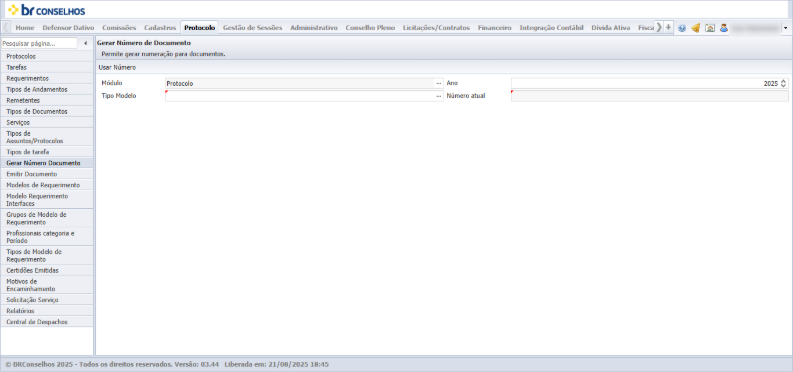Open the Comissões tab
This screenshot has height=372, width=793.
click(x=119, y=28)
